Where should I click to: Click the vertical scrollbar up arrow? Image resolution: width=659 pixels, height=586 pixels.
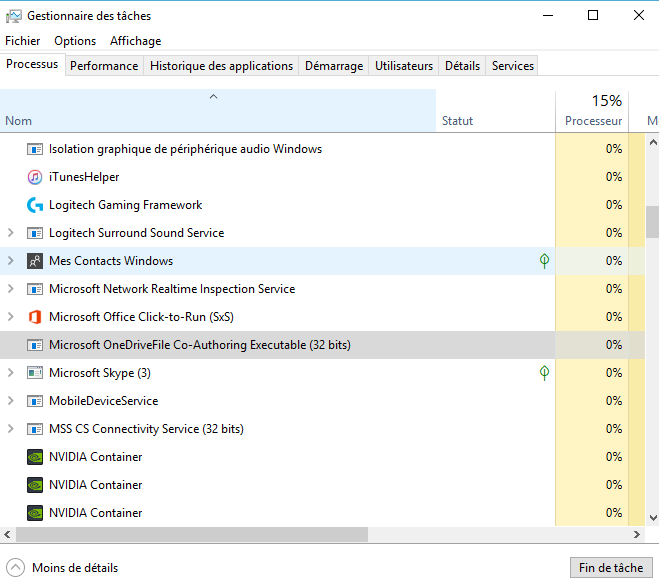[653, 142]
